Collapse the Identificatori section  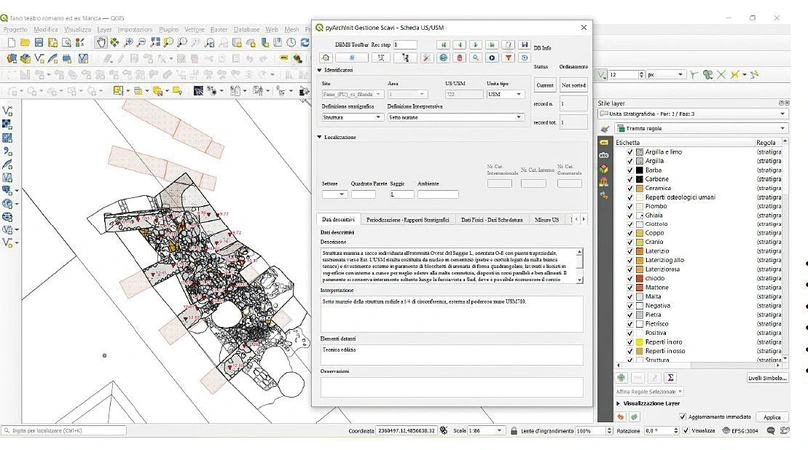click(x=320, y=70)
